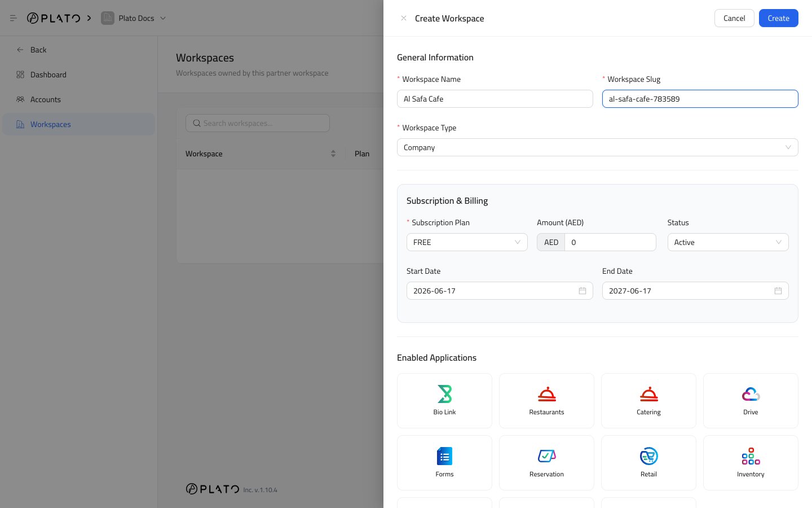Go Back using the sidebar link
The width and height of the screenshot is (812, 508).
[x=79, y=50]
